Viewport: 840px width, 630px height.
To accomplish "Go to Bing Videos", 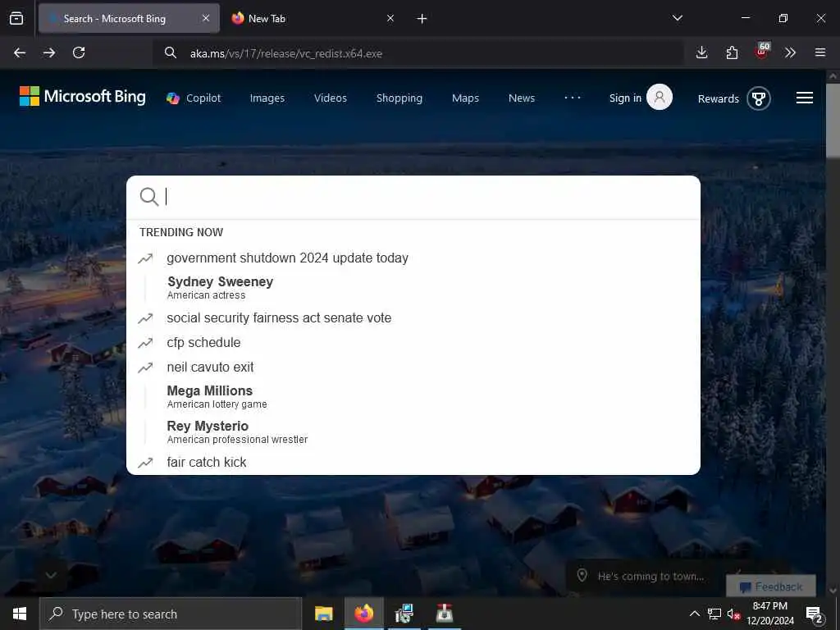I will (331, 98).
